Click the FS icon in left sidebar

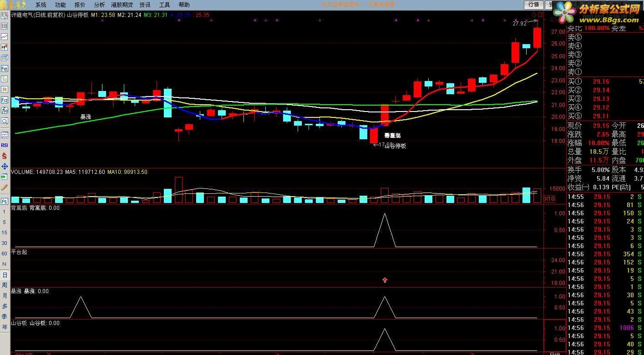5,201
